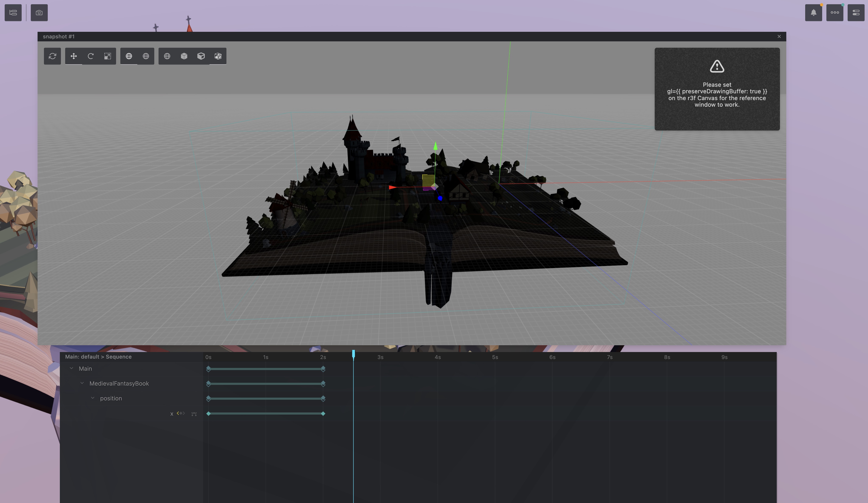
Task: Jump to previous keyframe on x
Action: pos(178,413)
